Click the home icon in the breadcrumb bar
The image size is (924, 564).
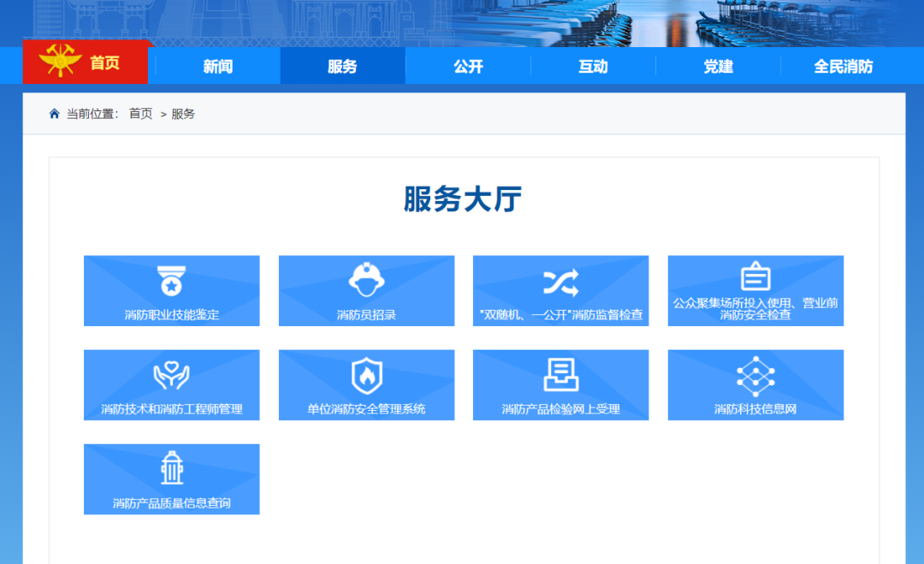pos(53,112)
